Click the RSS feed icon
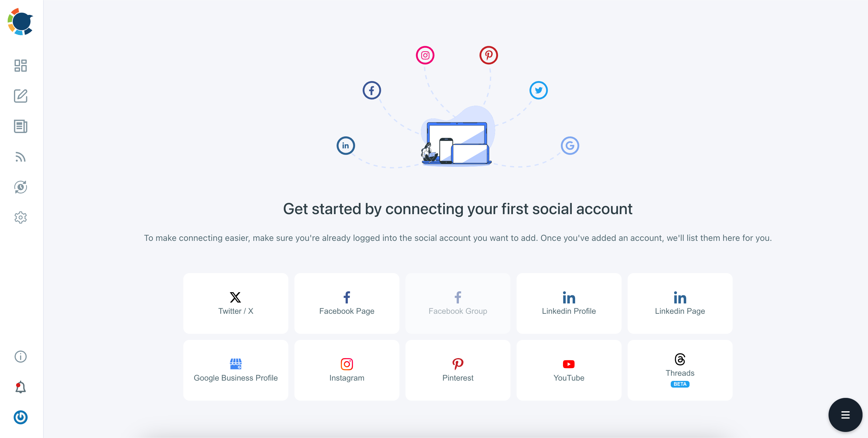Viewport: 868px width, 438px height. (x=21, y=156)
